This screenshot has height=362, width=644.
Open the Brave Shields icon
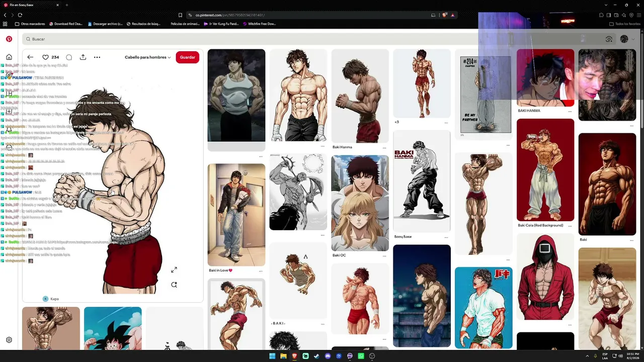coord(444,15)
